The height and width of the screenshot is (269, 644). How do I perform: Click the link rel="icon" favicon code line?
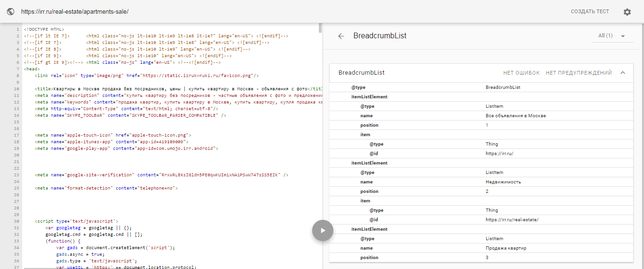click(x=146, y=76)
